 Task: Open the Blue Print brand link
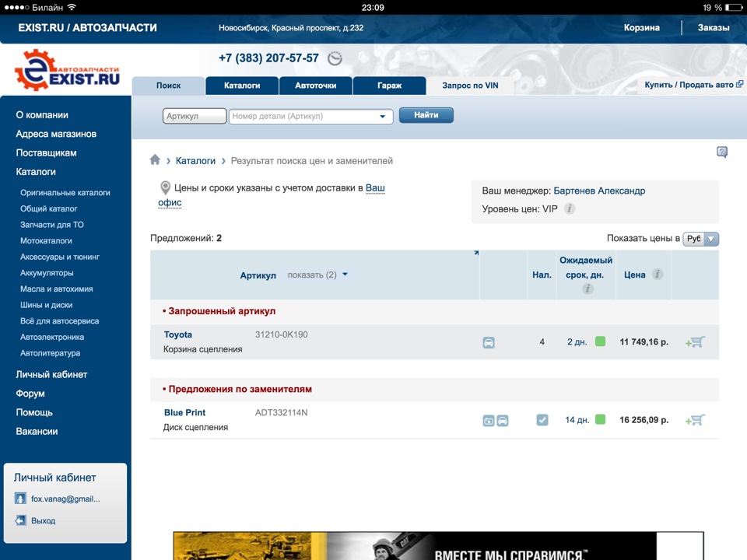coord(185,413)
